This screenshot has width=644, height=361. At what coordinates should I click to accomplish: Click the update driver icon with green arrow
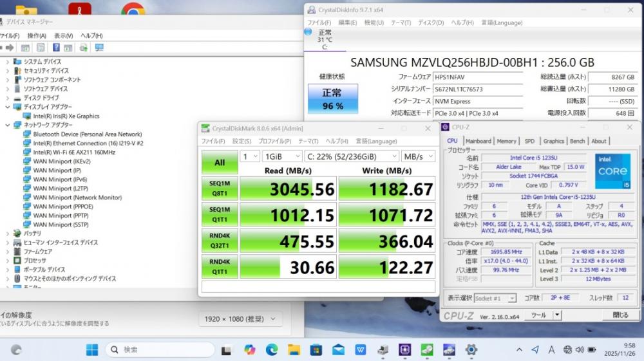pos(83,48)
